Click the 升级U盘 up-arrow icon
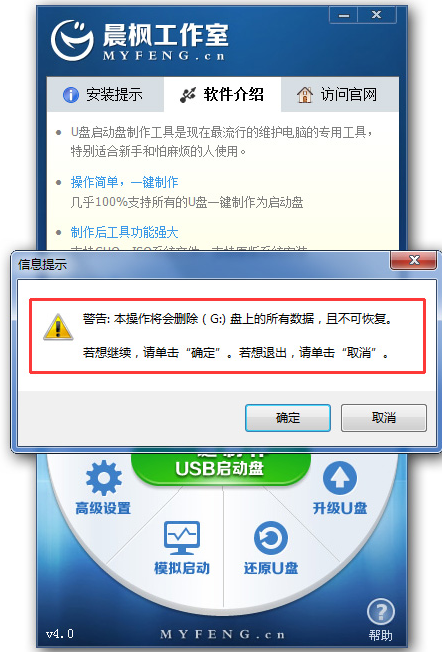Screen dimensions: 442x652 coord(340,478)
